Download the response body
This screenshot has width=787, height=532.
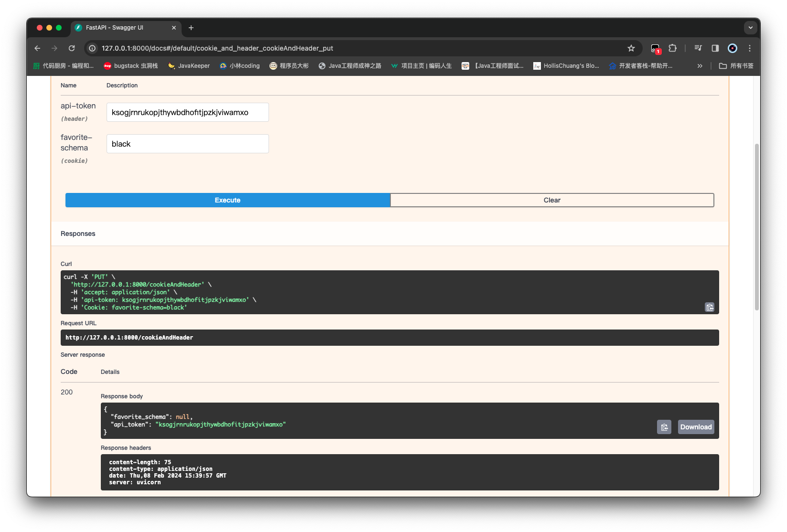click(696, 427)
